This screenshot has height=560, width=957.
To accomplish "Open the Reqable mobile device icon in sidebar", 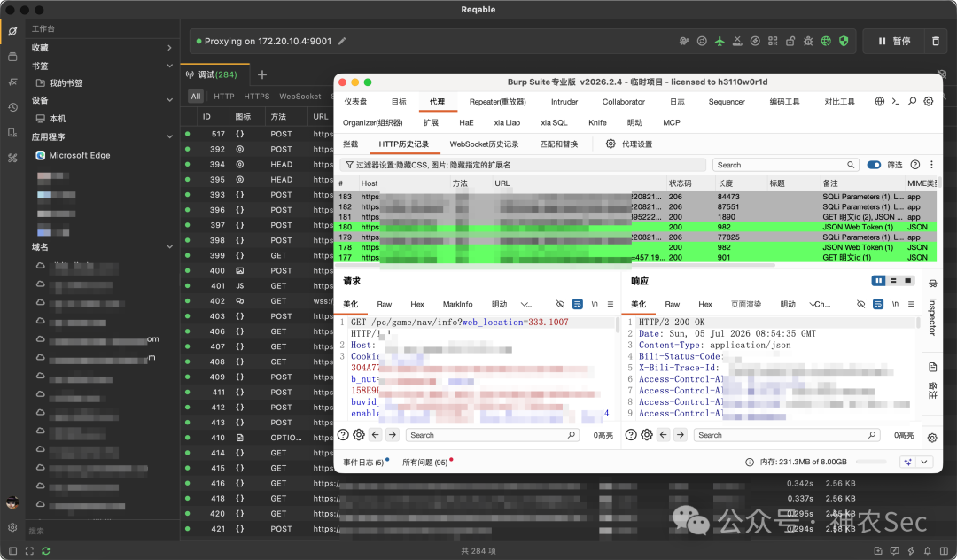I will (x=12, y=132).
